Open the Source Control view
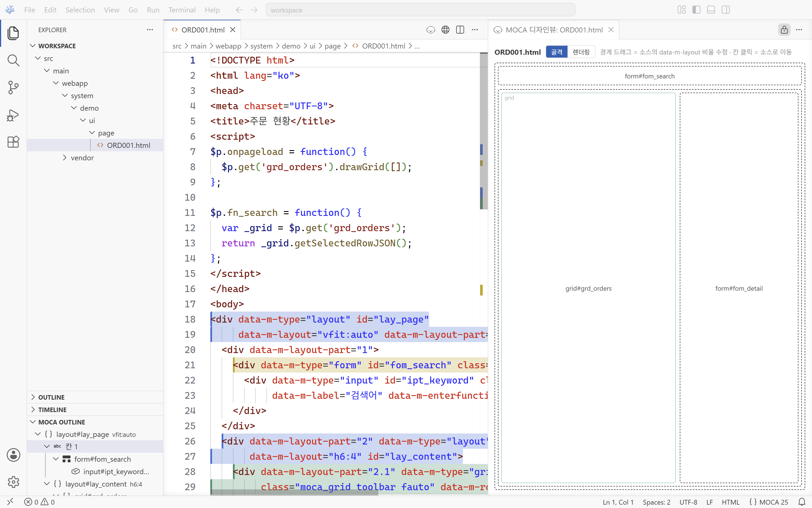Viewport: 812px width, 508px height. [13, 87]
